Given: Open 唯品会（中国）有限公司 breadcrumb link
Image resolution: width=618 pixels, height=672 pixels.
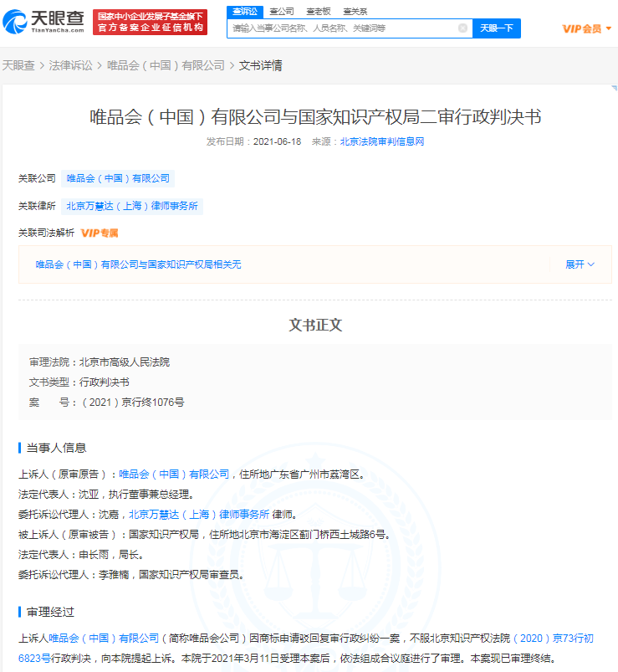Looking at the screenshot, I should point(166,65).
